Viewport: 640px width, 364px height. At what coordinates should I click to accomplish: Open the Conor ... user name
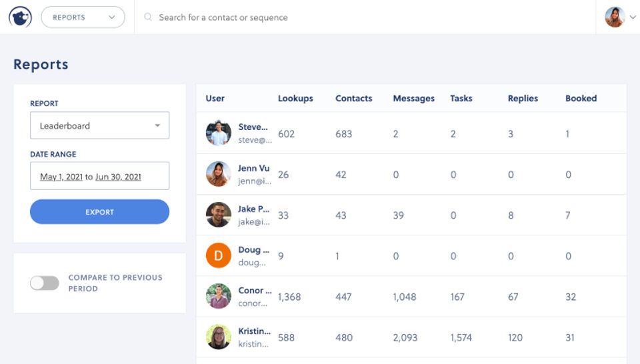(x=255, y=291)
